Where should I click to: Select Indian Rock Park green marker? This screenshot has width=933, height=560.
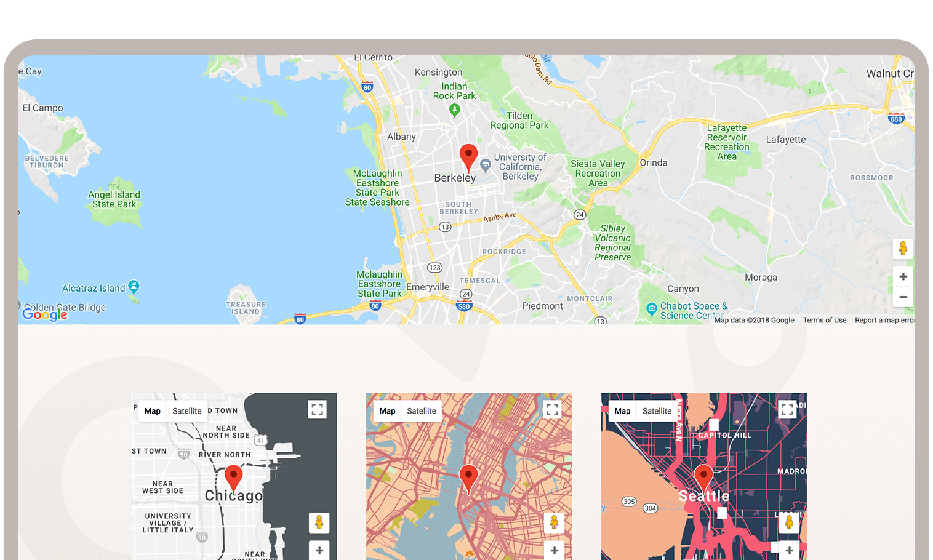(455, 110)
